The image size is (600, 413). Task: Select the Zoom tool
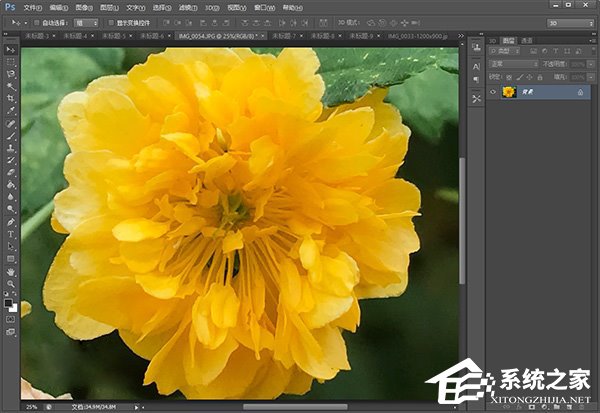point(11,283)
